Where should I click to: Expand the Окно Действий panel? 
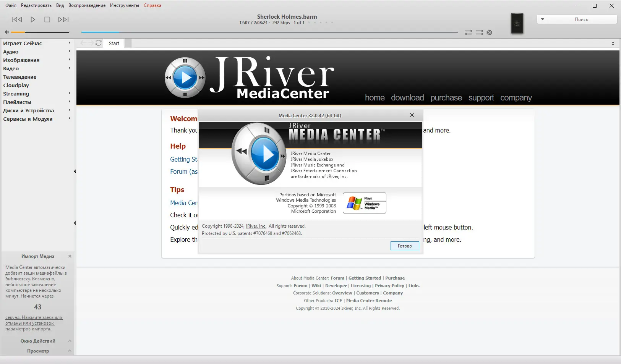70,341
